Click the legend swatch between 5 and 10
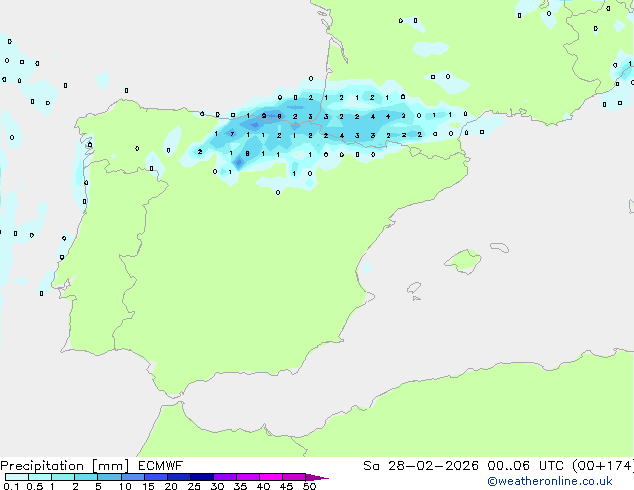Image resolution: width=634 pixels, height=490 pixels. [x=109, y=477]
